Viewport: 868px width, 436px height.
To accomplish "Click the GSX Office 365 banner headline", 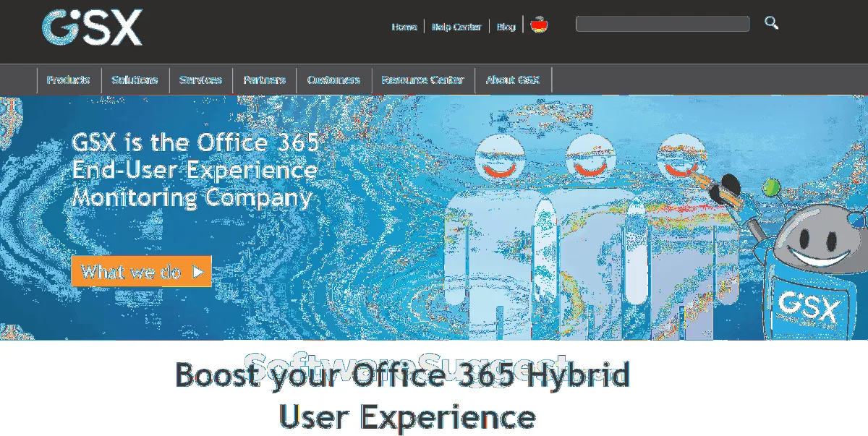I will tap(195, 170).
